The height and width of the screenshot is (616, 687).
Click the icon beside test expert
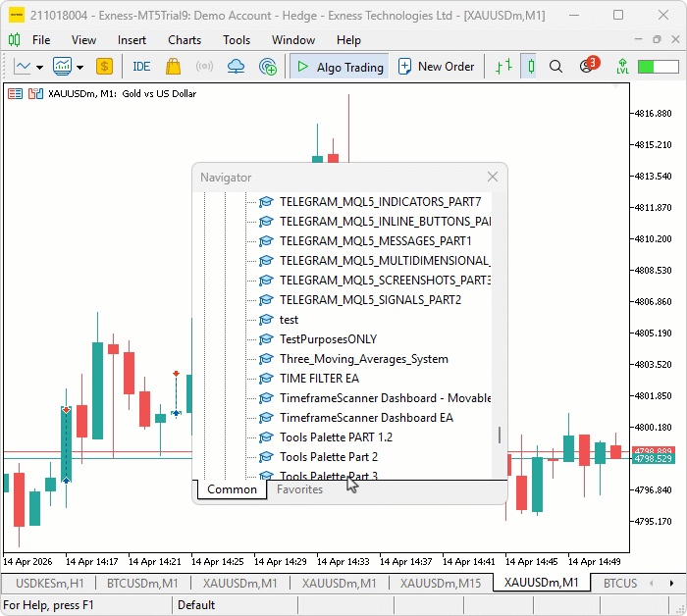266,320
